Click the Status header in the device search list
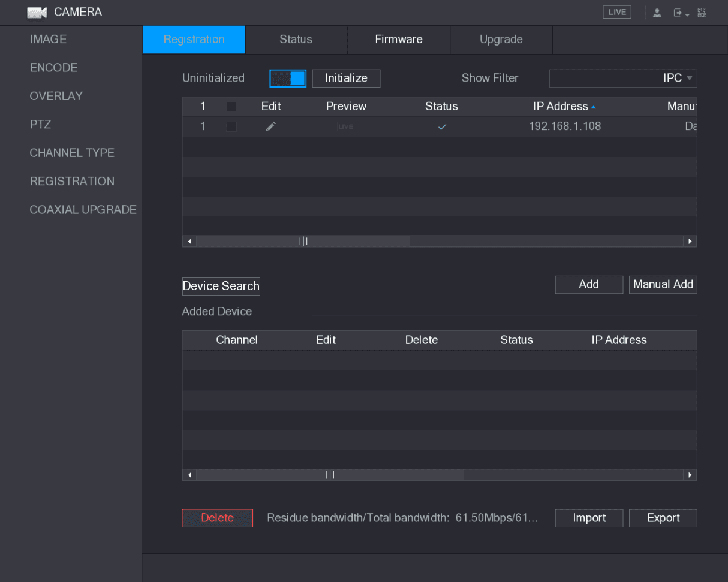 pos(441,107)
